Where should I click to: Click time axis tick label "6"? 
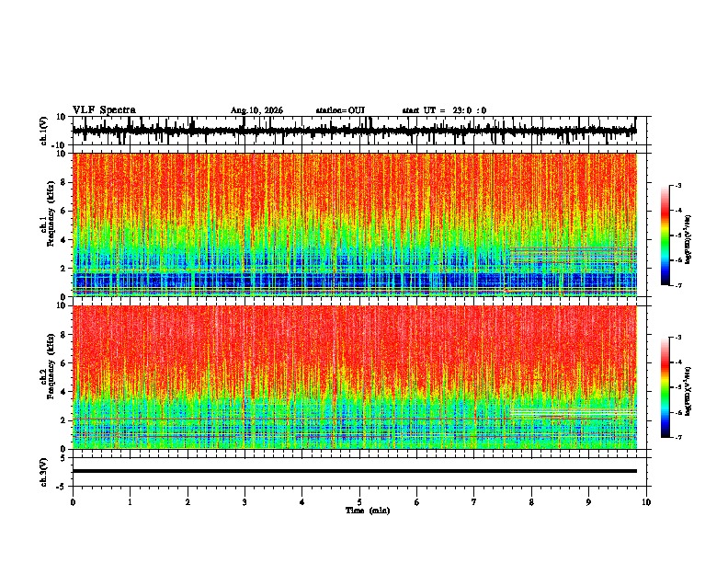pyautogui.click(x=417, y=502)
